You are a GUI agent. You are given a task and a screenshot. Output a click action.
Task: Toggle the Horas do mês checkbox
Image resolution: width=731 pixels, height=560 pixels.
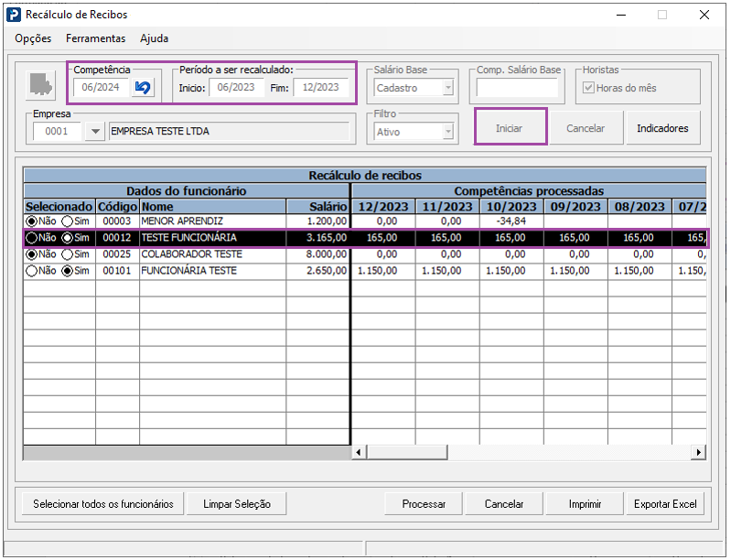click(589, 88)
